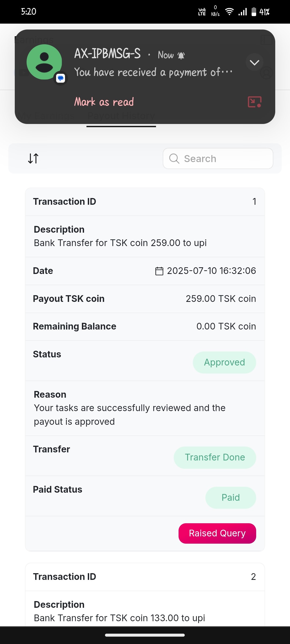The image size is (290, 644).
Task: Tap the Wi-Fi icon in status bar
Action: coord(229,12)
